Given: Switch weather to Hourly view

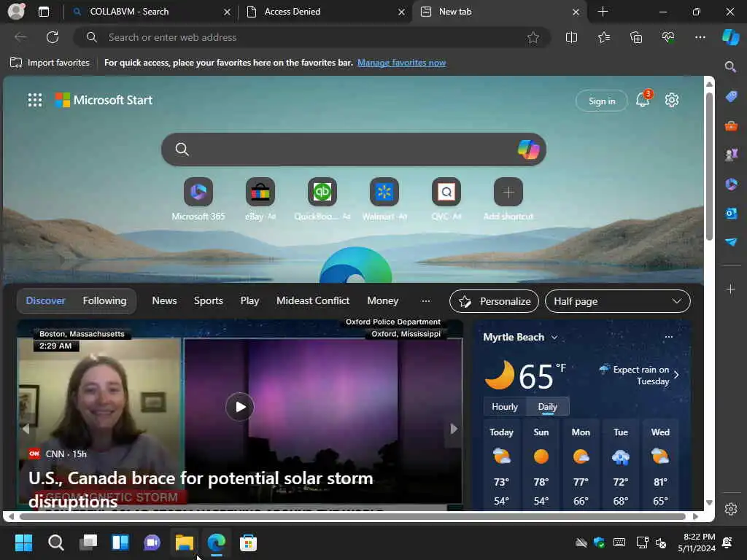Looking at the screenshot, I should tap(505, 407).
